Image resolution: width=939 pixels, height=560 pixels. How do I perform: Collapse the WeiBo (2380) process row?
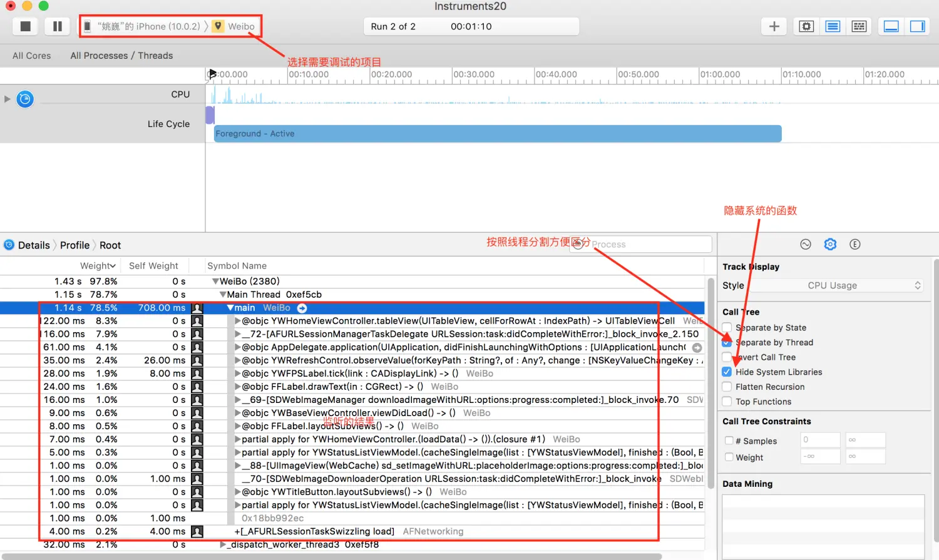[x=215, y=282]
